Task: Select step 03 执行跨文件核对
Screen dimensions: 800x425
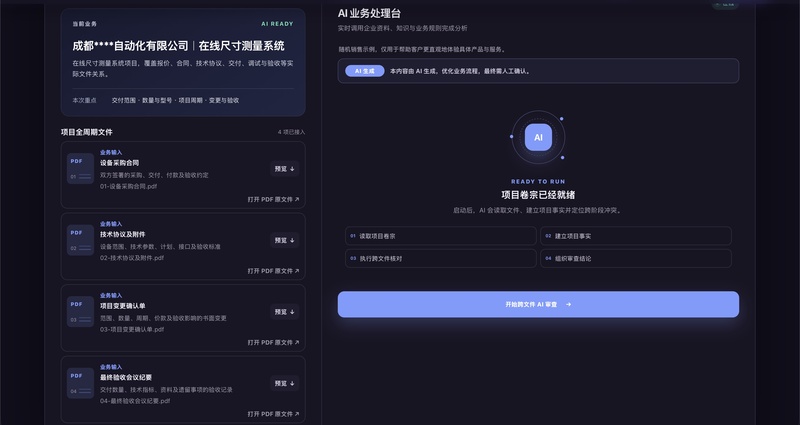Action: coord(441,259)
